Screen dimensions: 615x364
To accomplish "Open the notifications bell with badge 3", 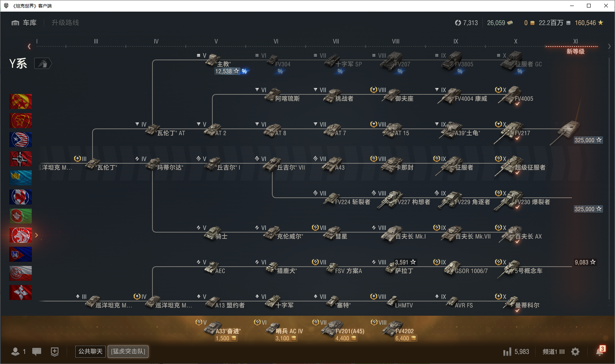I will pos(600,351).
